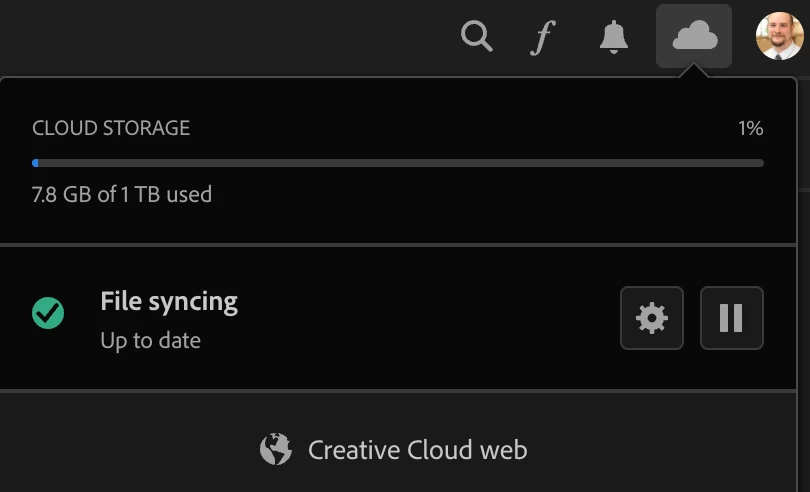Click the 1% storage percentage label
This screenshot has height=492, width=810.
coord(750,128)
